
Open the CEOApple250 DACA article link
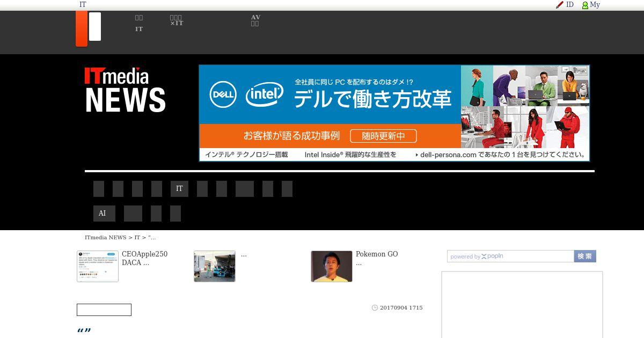pyautogui.click(x=145, y=259)
